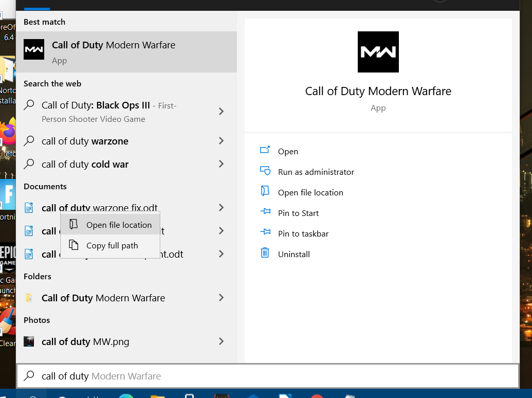Viewport: 532px width, 398px height.
Task: Click the folder icon of Modern Warfare folder
Action: [x=29, y=298]
